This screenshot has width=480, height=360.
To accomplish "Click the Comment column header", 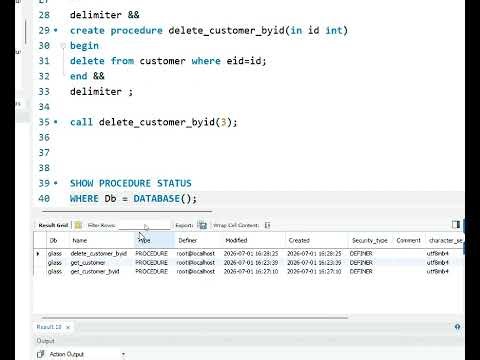I will pyautogui.click(x=408, y=240).
